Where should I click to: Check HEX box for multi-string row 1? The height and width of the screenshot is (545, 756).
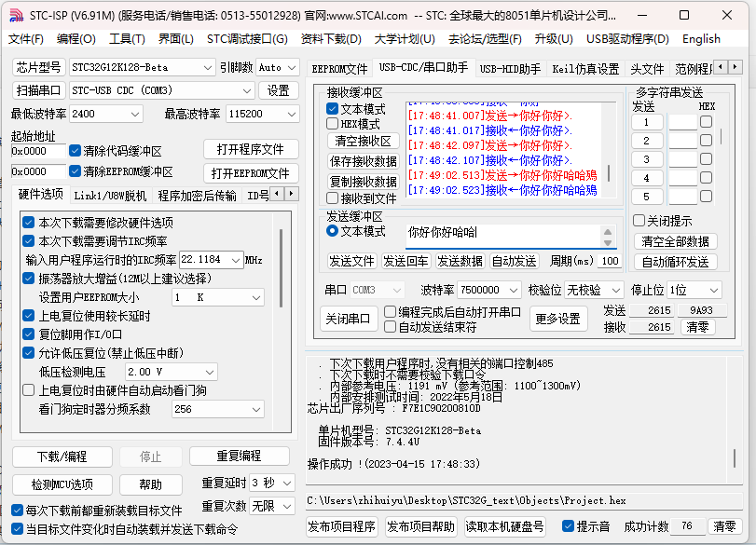[706, 122]
